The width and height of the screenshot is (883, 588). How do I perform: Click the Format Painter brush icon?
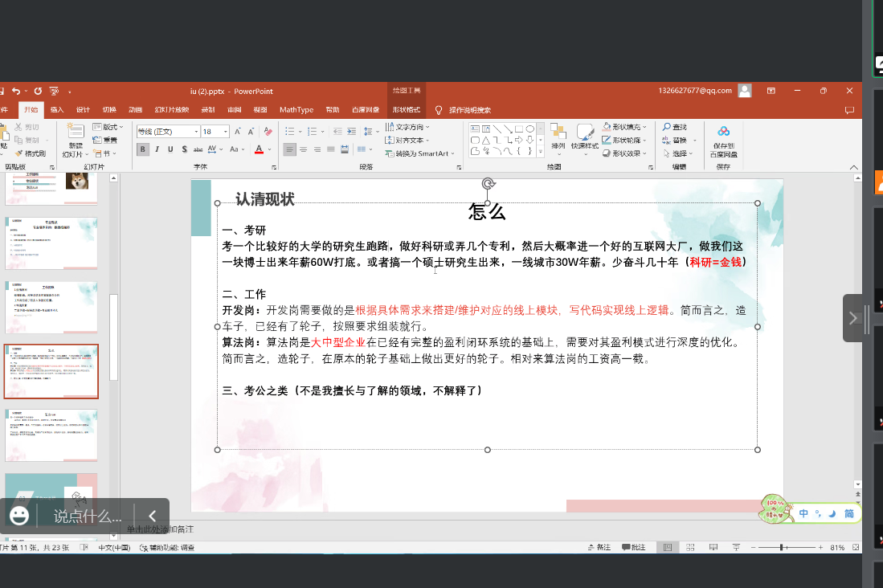point(18,153)
